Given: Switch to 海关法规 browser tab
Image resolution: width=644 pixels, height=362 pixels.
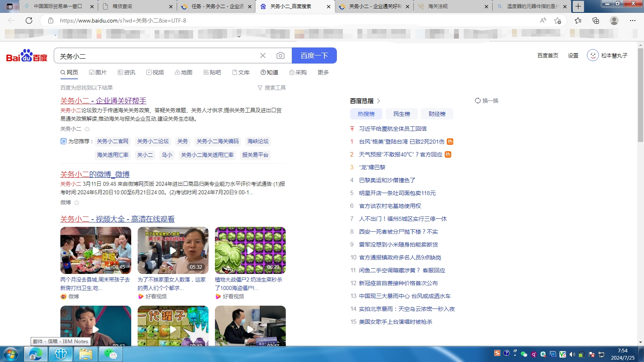Looking at the screenshot, I should pos(452,6).
